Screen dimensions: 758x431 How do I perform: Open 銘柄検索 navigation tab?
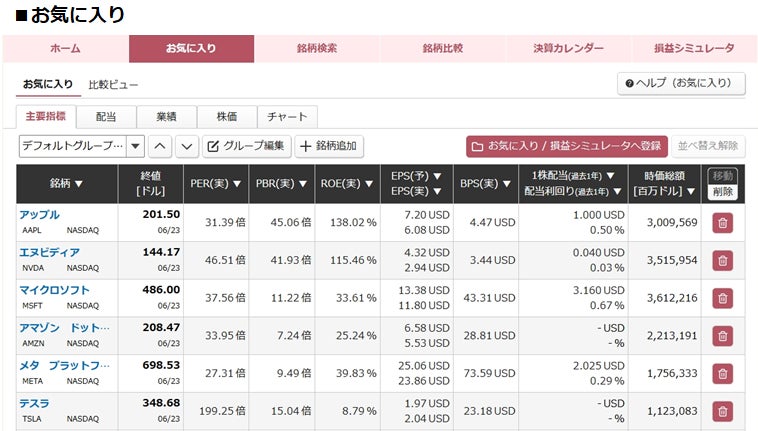[x=317, y=48]
